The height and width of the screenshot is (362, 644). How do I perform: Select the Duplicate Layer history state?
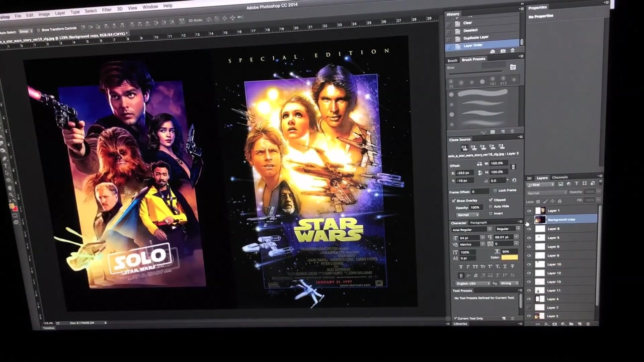pos(475,37)
